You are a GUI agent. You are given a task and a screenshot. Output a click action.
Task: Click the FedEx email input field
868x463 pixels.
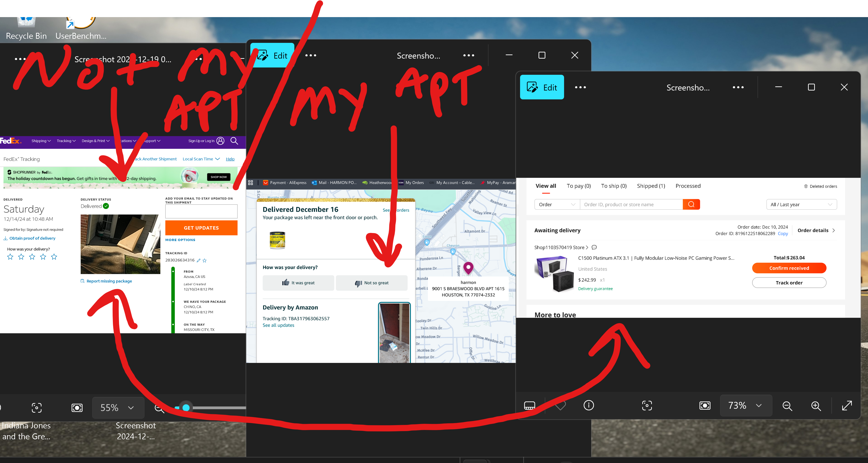pyautogui.click(x=201, y=212)
